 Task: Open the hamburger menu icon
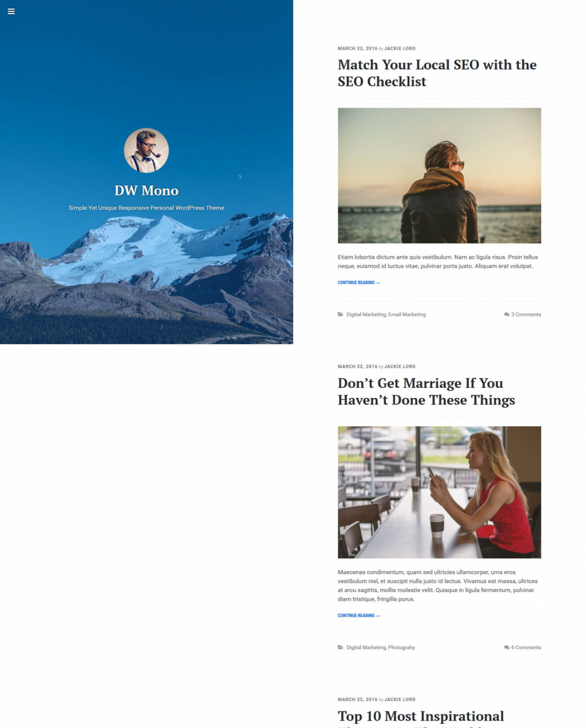(11, 11)
